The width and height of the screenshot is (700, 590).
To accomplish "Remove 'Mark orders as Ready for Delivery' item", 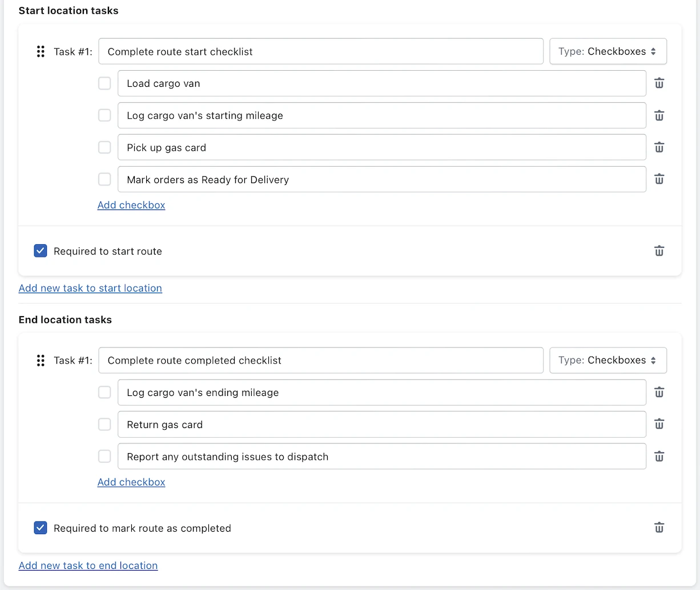I will click(x=659, y=179).
